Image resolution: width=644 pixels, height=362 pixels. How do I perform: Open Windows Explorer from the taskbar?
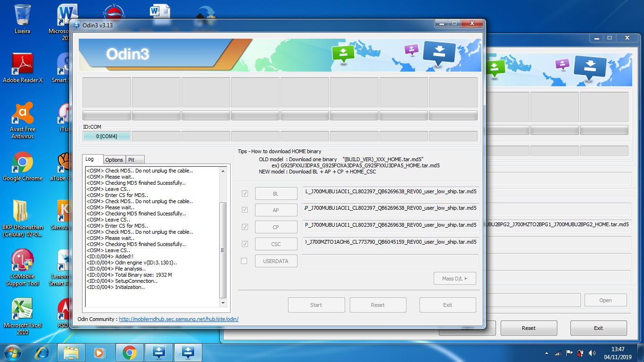click(x=71, y=352)
